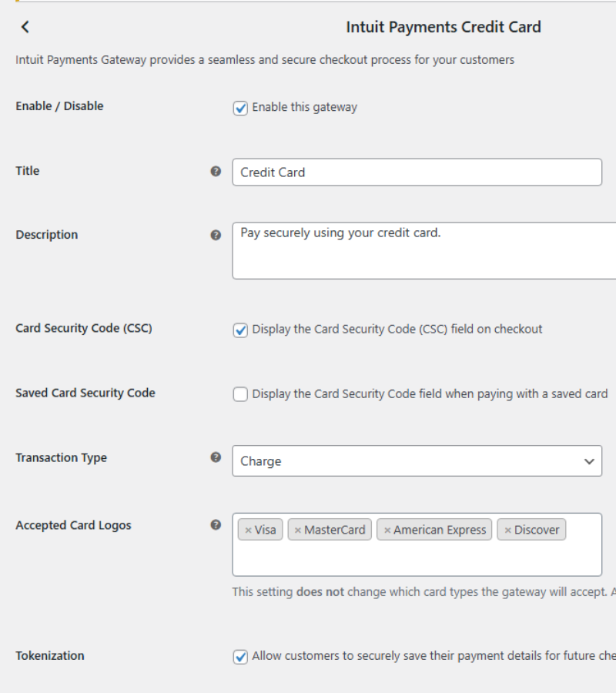Toggle the Enable this gateway checkbox
Screen dimensions: 616x693
[240, 108]
